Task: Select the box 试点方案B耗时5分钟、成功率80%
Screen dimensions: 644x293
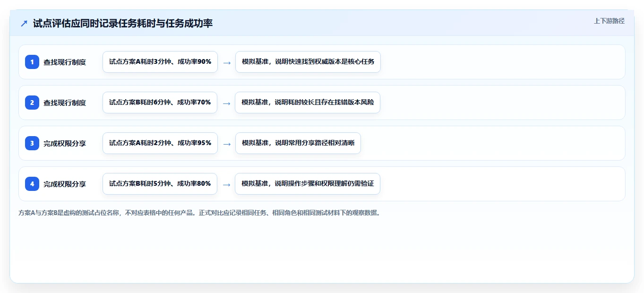Action: tap(160, 184)
